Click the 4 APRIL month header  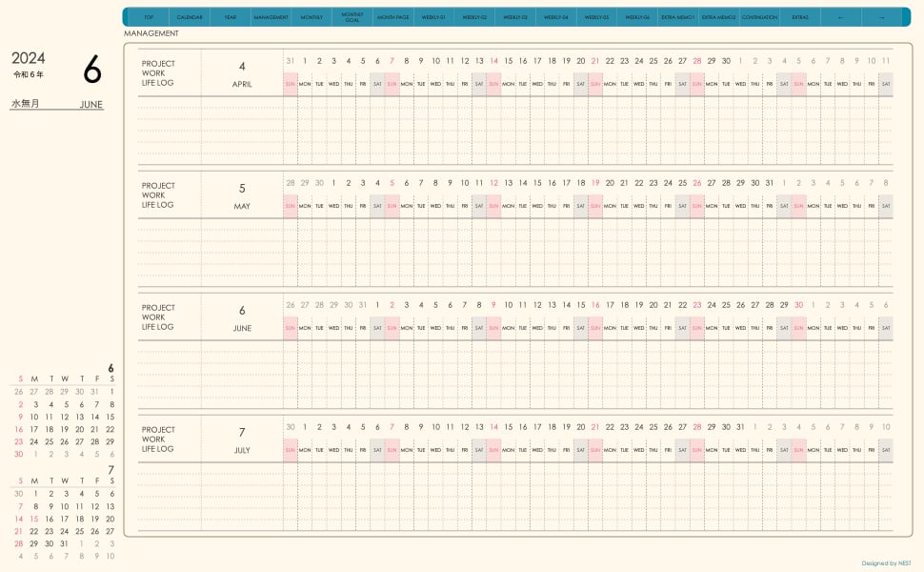(x=242, y=74)
